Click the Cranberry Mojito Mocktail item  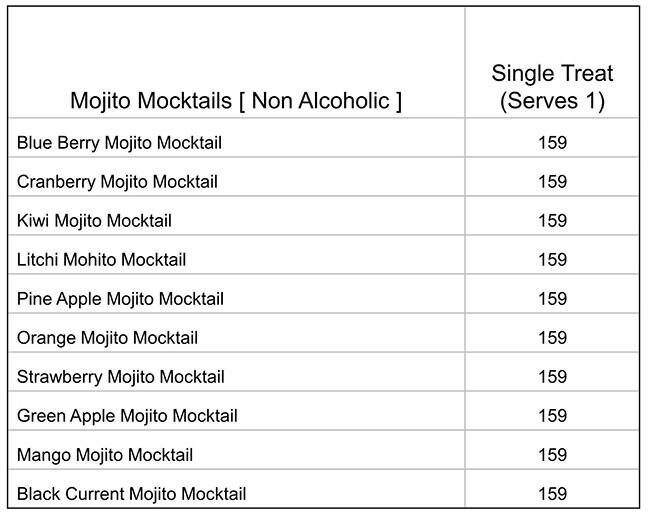(x=117, y=182)
